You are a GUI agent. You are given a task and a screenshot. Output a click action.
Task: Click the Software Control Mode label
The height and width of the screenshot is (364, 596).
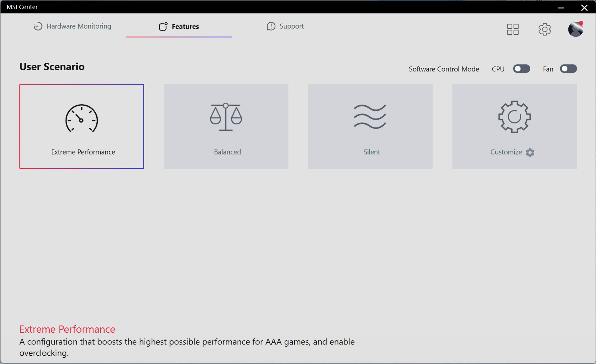[x=444, y=69]
